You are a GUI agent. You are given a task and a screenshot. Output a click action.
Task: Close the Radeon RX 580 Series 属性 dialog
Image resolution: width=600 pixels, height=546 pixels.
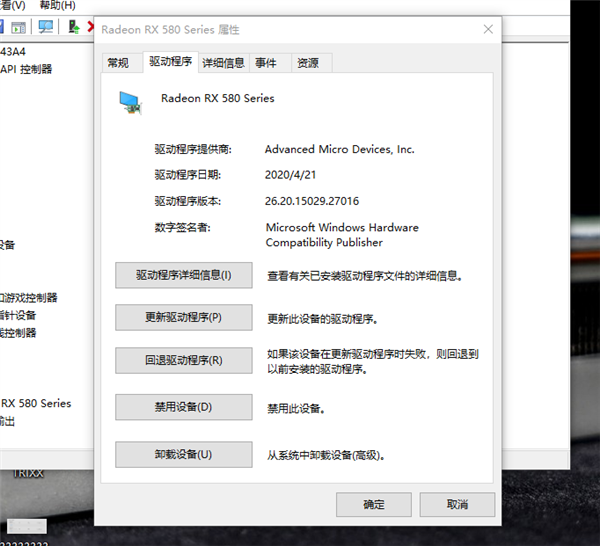(488, 29)
